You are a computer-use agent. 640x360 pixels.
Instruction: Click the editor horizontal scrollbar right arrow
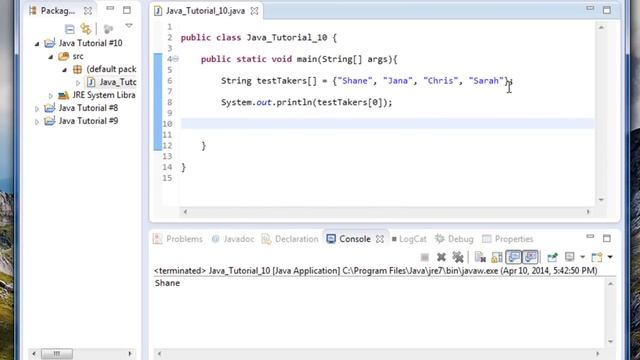[x=588, y=212]
